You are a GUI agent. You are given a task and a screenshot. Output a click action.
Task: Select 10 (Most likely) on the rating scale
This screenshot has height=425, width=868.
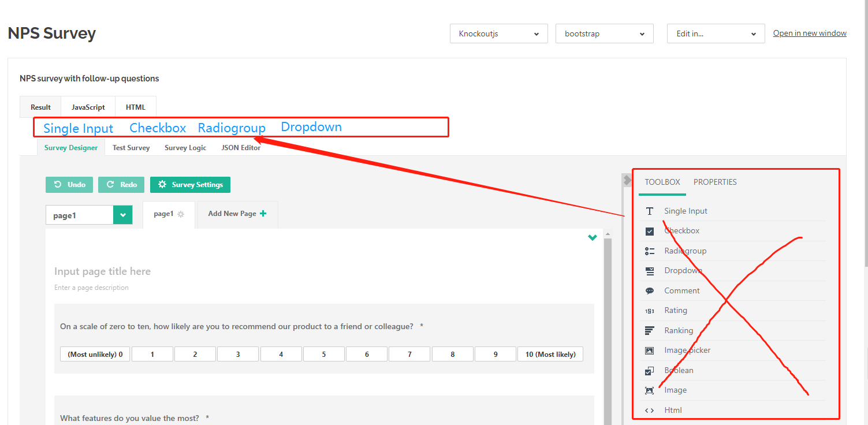pos(549,353)
